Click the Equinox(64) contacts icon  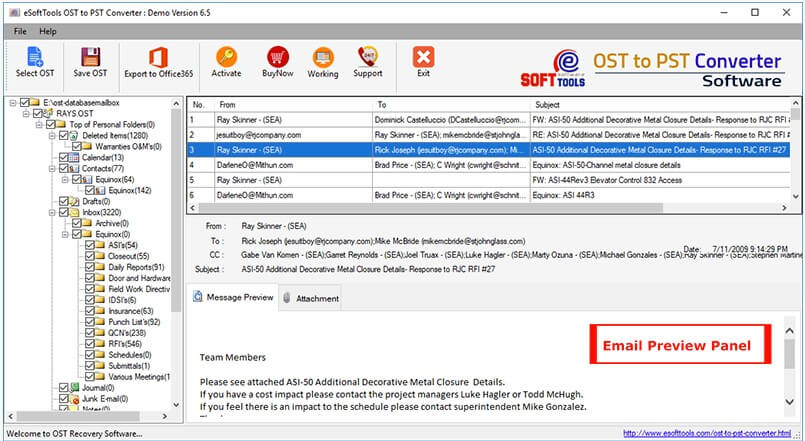pos(87,179)
